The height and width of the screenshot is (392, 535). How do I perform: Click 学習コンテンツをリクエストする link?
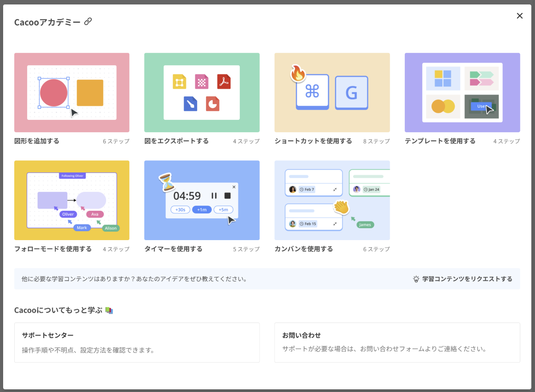tap(467, 279)
